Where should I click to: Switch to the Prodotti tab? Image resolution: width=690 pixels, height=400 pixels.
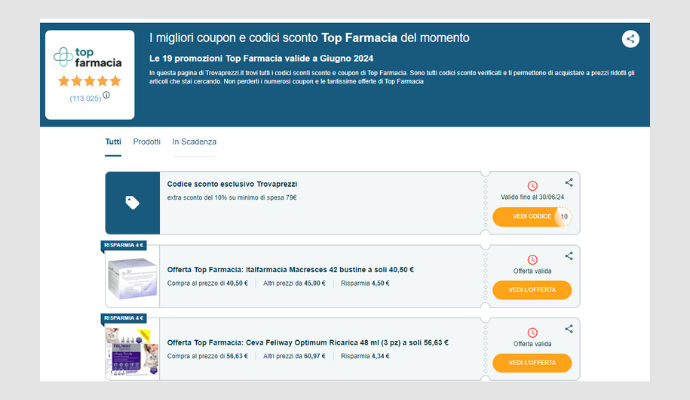click(147, 142)
